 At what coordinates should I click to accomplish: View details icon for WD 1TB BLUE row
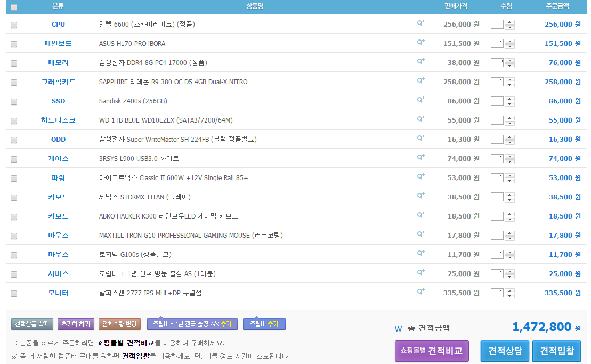point(420,119)
